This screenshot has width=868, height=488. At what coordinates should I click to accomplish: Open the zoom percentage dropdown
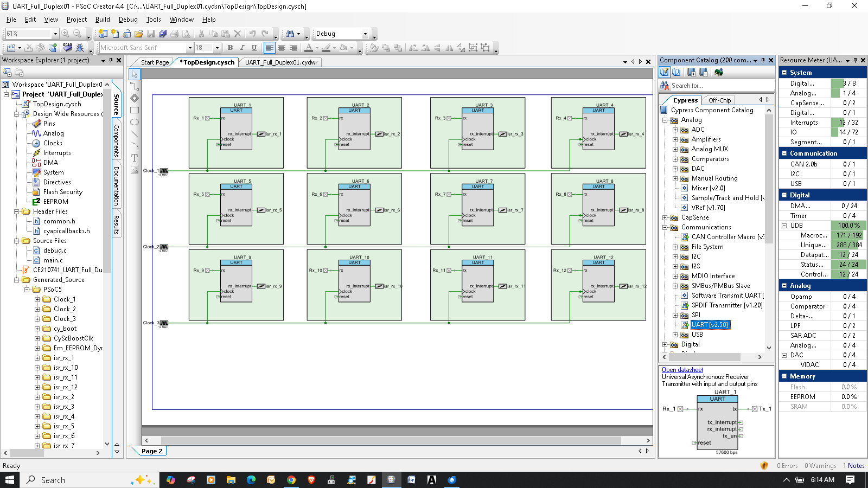point(55,34)
